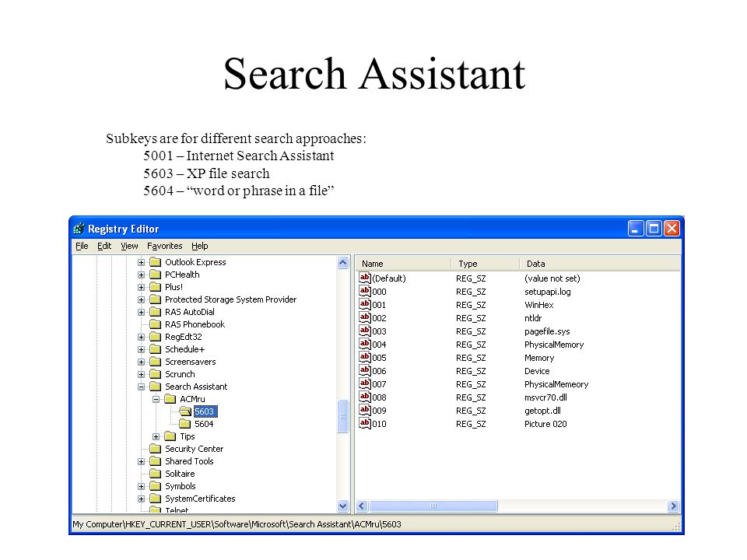The image size is (747, 560).
Task: Expand the Tips key
Action: tap(156, 436)
